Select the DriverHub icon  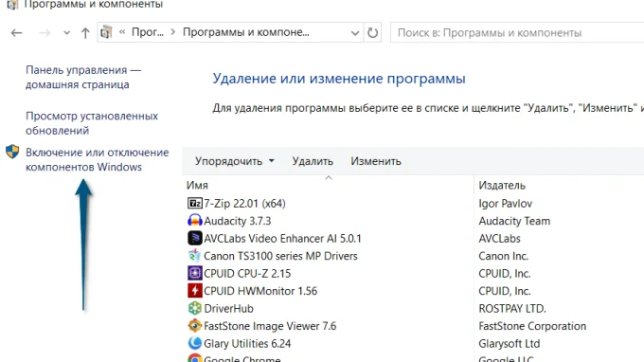(195, 308)
